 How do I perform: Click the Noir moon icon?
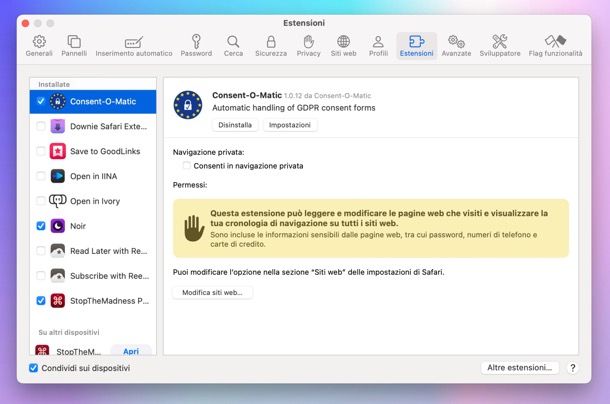click(58, 226)
